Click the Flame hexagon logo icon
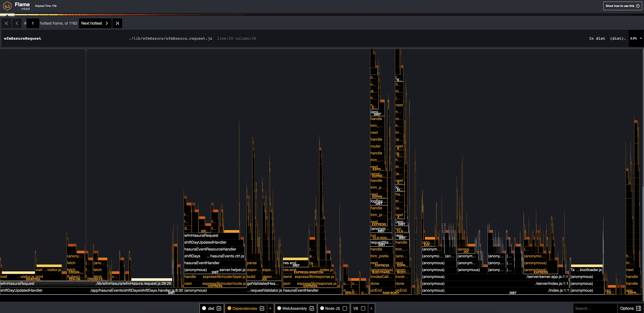Screen dimensions: 644x313 [x=7, y=6]
